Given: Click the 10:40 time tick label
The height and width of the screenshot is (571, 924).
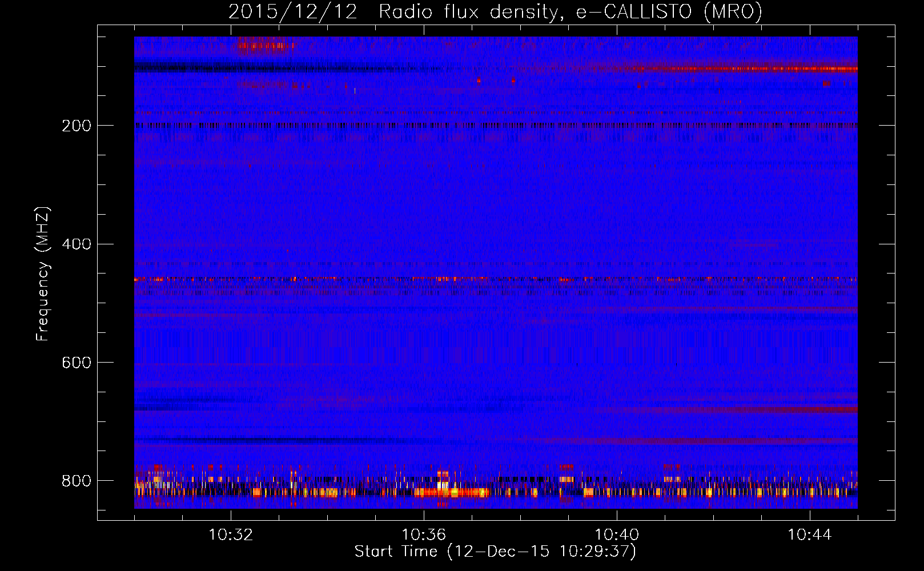Looking at the screenshot, I should click(x=617, y=535).
